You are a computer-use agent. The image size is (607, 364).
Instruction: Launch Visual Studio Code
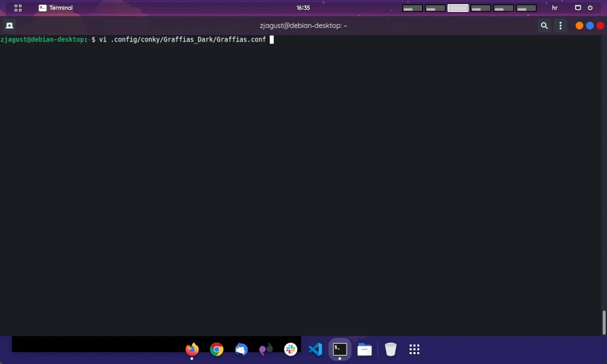pyautogui.click(x=315, y=349)
